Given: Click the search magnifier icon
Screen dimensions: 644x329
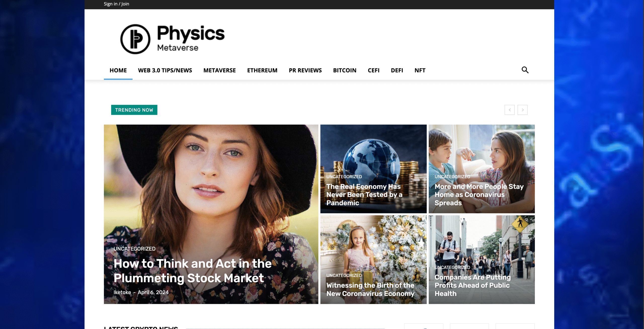Looking at the screenshot, I should [x=525, y=70].
